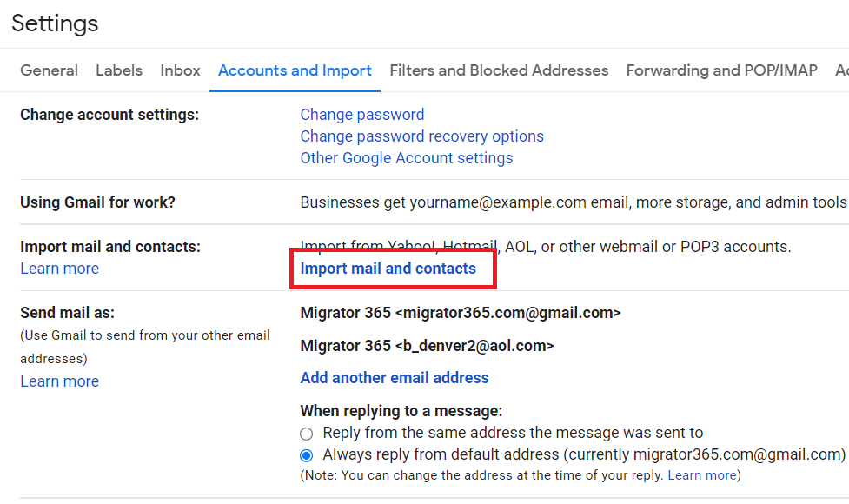Open Learn more link in reply note
Image resolution: width=849 pixels, height=504 pixels.
[702, 475]
